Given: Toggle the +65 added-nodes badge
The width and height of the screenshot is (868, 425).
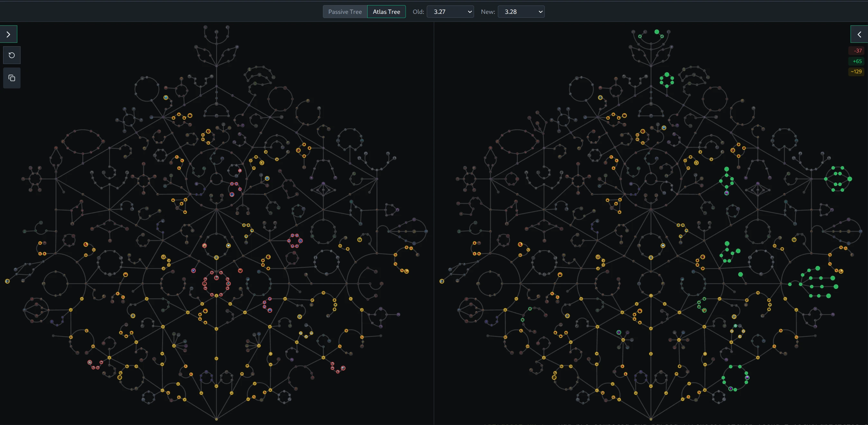Looking at the screenshot, I should 857,61.
